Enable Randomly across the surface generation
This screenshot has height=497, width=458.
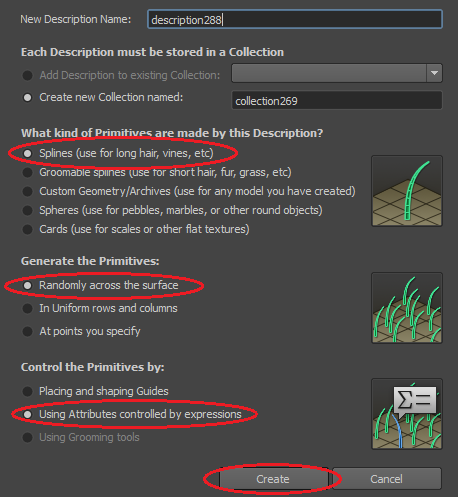(27, 286)
